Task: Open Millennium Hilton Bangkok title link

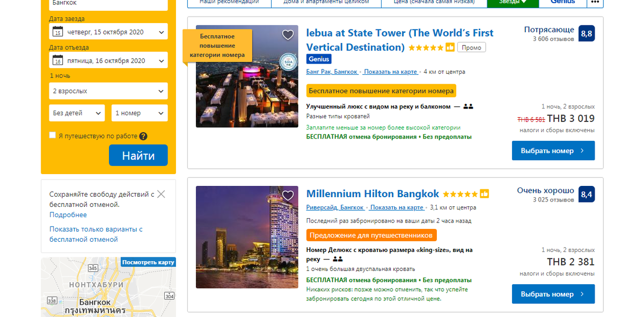Action: pyautogui.click(x=372, y=193)
